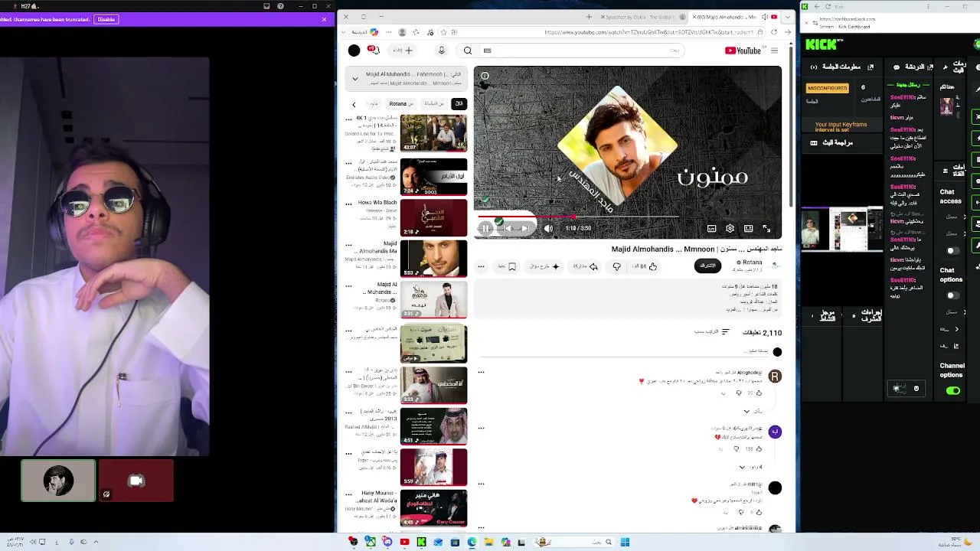Click the MISCONFIGURED status badge
The width and height of the screenshot is (980, 551).
[x=828, y=88]
